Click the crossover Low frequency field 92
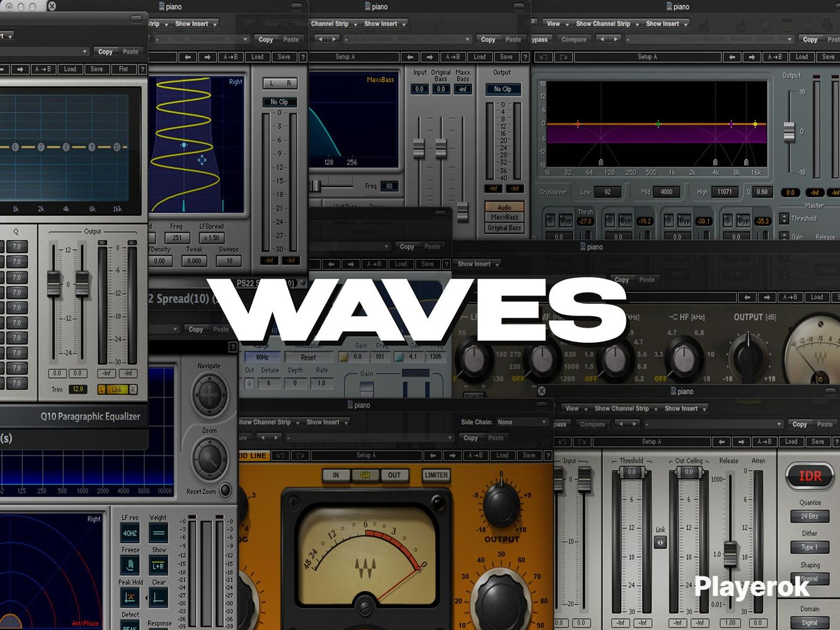 tap(607, 192)
